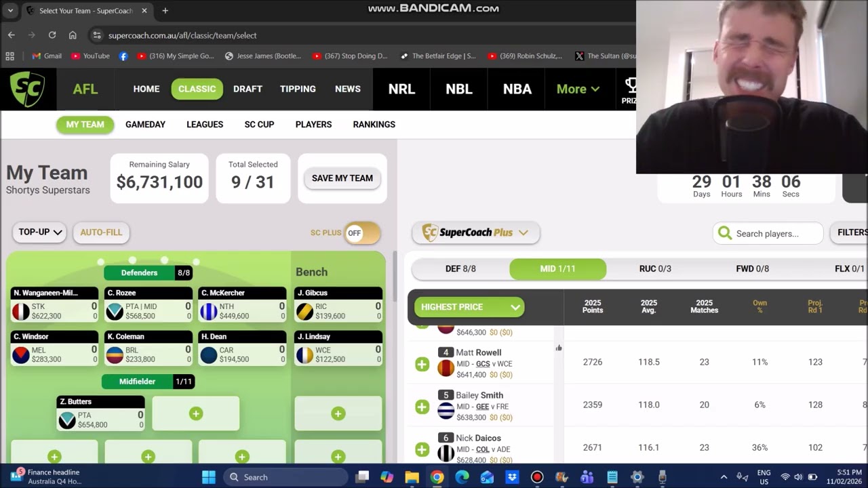Open TIPPING in the top navigation
This screenshot has height=488, width=868.
pos(298,89)
